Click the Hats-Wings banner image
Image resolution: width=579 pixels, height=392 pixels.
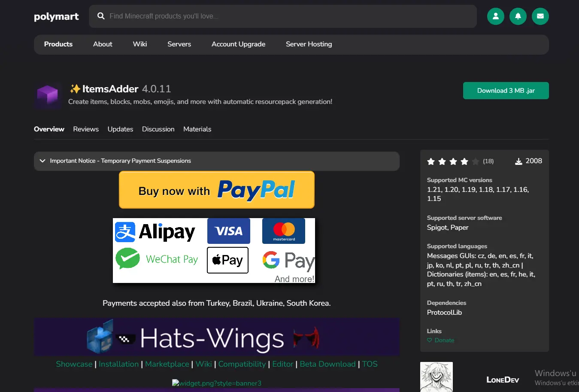coord(217,337)
